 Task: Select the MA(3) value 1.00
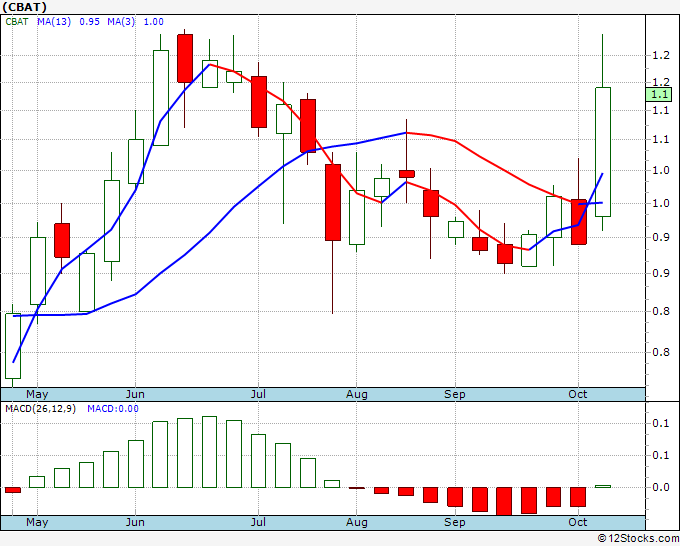coord(154,22)
